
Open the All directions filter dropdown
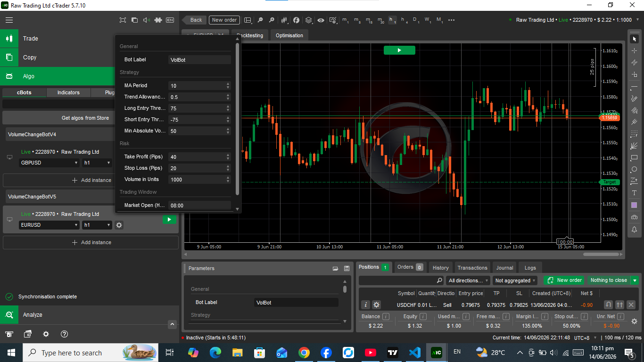[469, 280]
